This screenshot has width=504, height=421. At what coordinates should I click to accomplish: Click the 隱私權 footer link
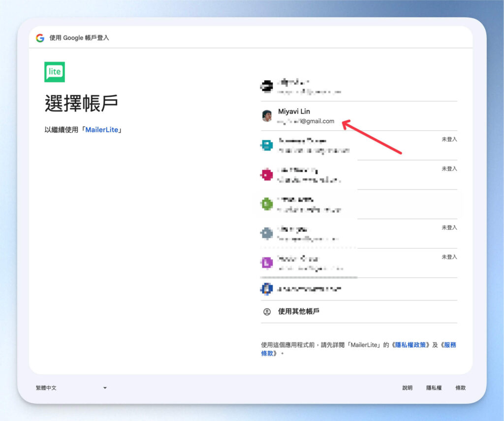(x=434, y=388)
